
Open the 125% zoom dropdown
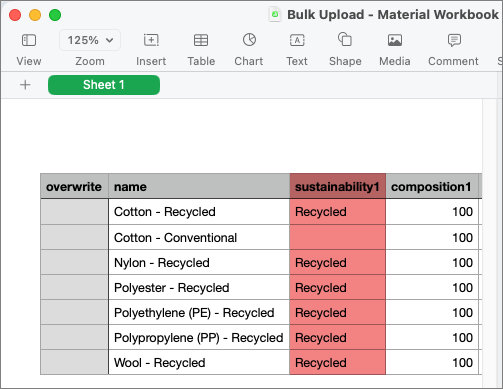(90, 40)
